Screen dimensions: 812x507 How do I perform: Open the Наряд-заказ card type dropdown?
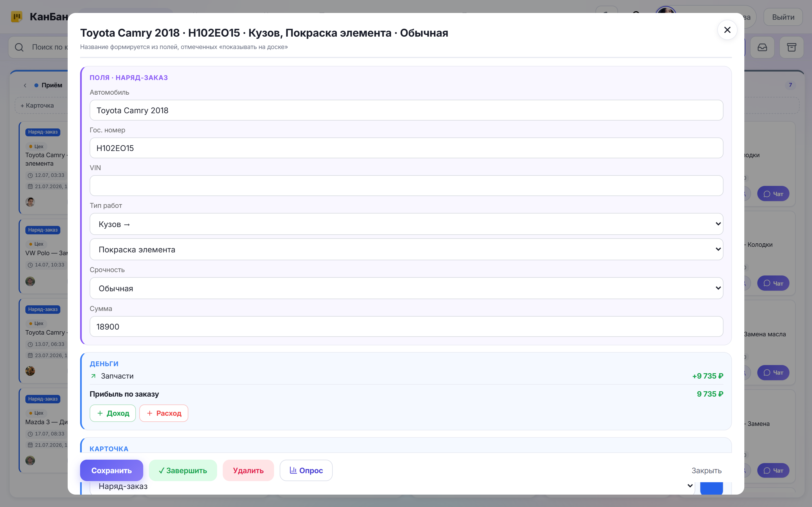(x=392, y=486)
